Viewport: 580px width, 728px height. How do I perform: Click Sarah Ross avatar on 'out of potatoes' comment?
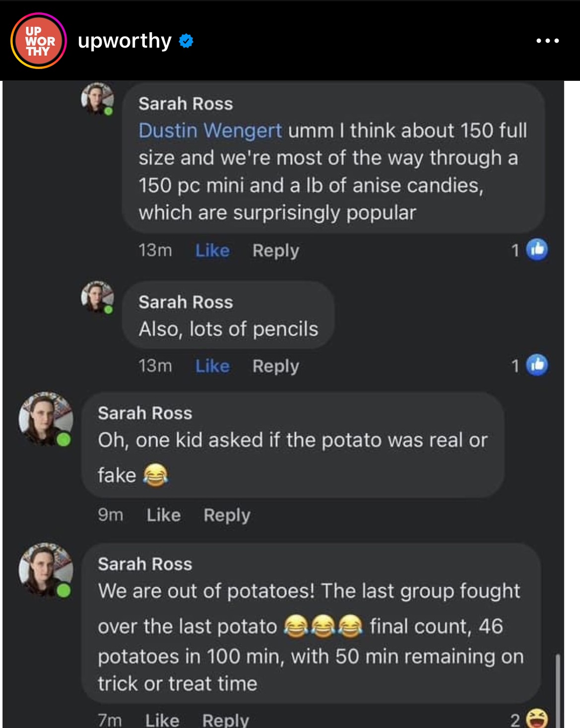[46, 570]
